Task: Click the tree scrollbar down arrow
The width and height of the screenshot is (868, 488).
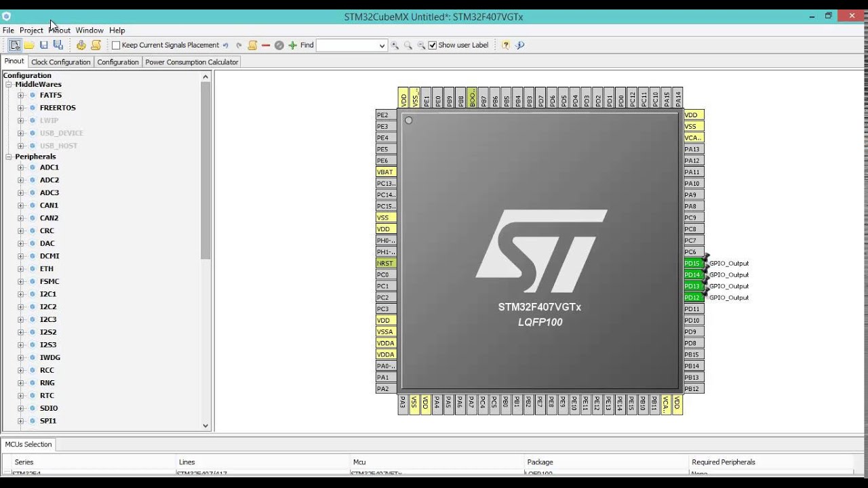Action: point(205,426)
